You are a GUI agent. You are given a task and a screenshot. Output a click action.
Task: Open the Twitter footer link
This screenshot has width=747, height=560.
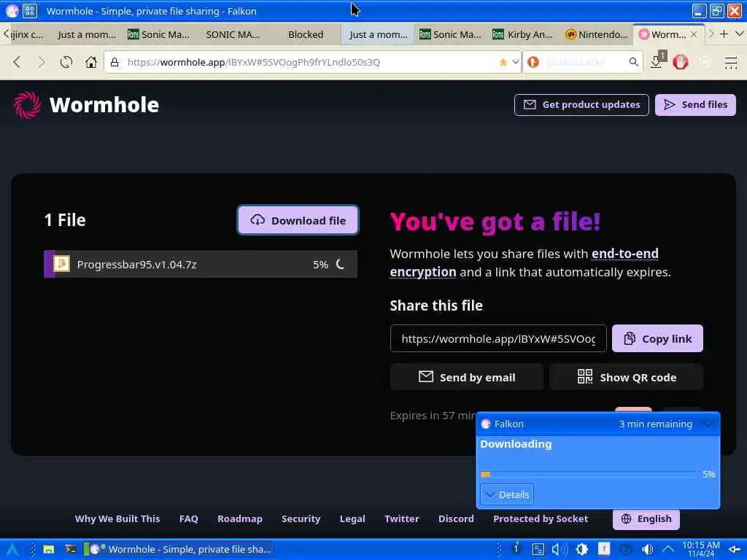402,518
